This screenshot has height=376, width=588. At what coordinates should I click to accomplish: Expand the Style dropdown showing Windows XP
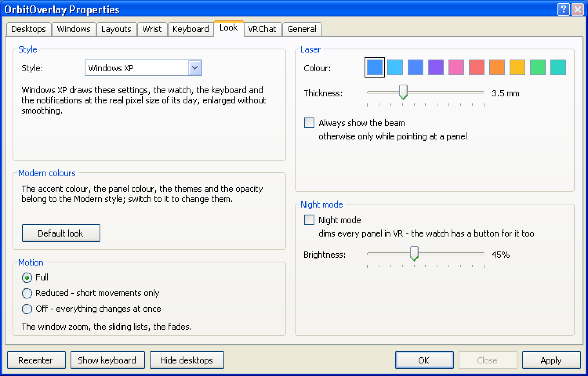click(143, 68)
